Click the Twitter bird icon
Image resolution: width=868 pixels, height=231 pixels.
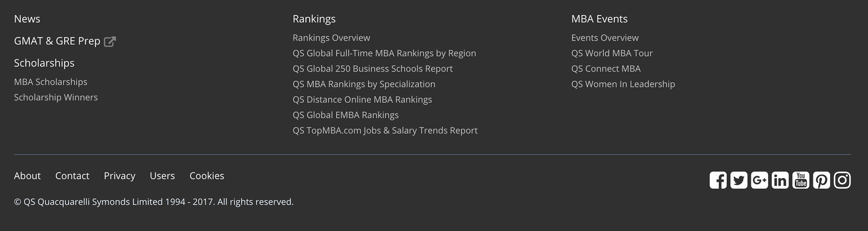[x=739, y=180]
